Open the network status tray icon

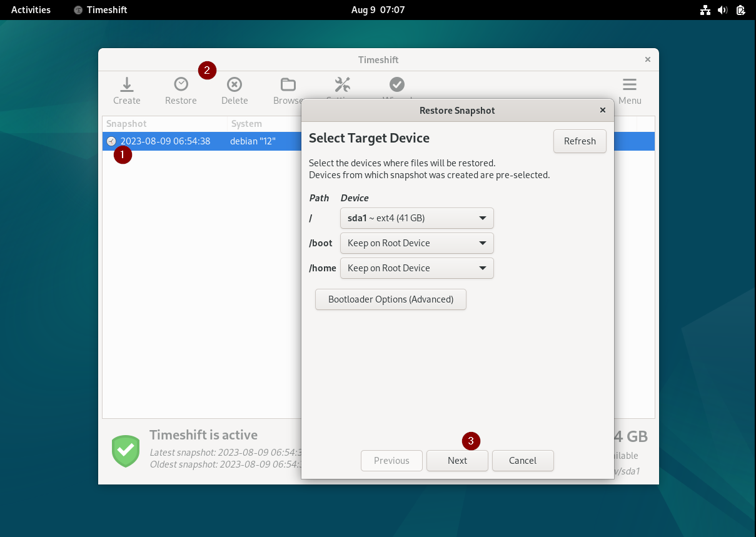click(x=705, y=10)
